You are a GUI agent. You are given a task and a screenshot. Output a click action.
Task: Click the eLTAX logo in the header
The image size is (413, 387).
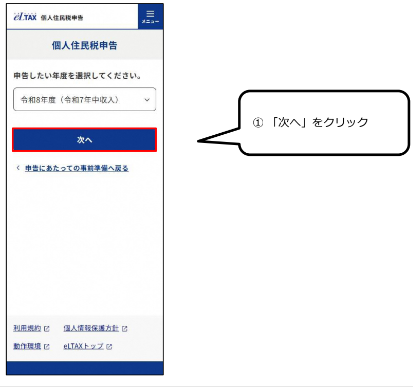tap(25, 17)
